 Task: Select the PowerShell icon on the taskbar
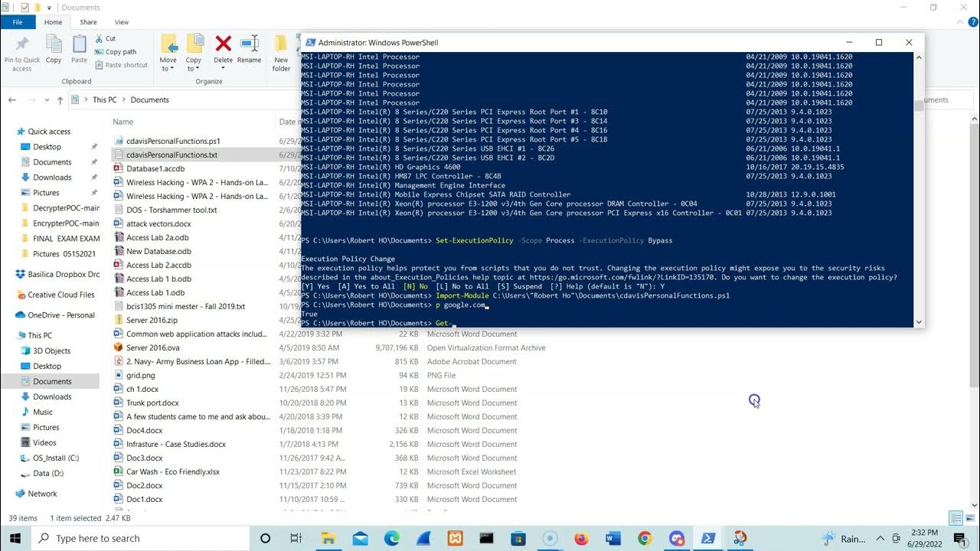[707, 538]
